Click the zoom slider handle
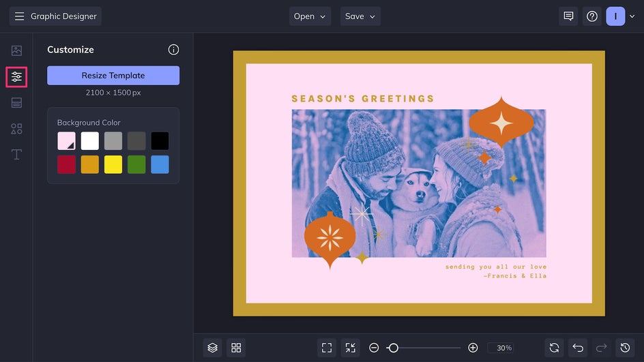Viewport: 644px width, 362px height. [x=393, y=348]
